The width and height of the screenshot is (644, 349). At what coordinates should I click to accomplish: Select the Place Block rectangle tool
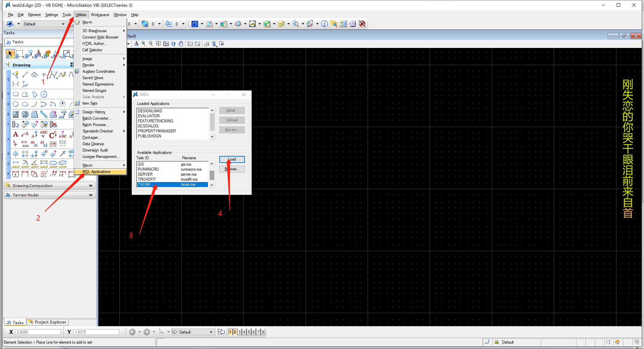click(15, 94)
